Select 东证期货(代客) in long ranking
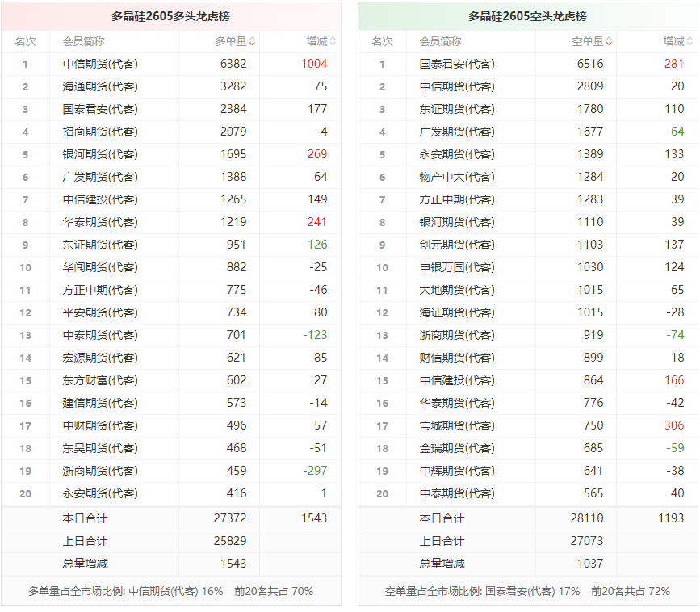700x612 pixels. click(x=100, y=245)
